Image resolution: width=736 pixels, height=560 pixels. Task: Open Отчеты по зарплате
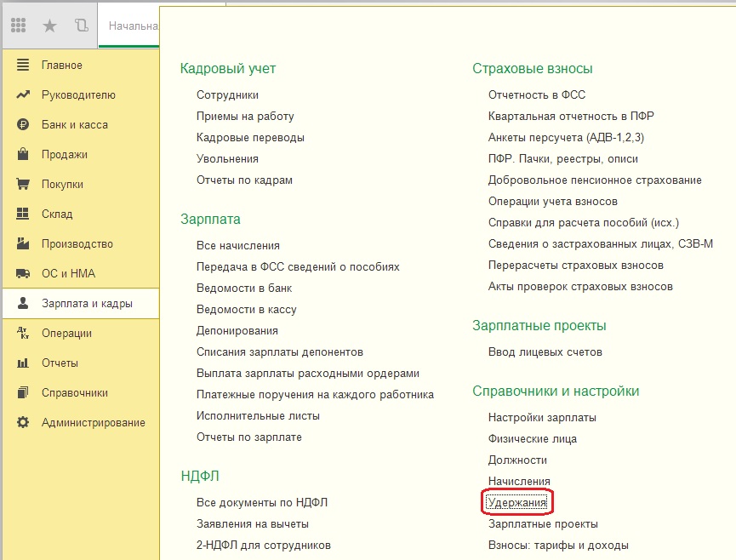tap(248, 437)
